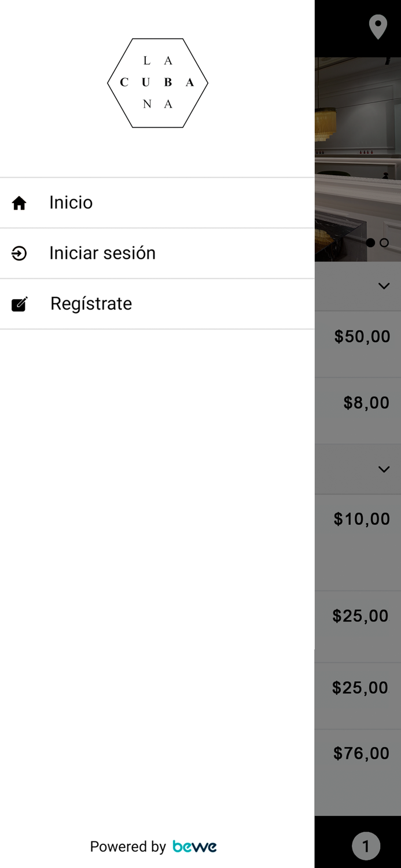Tap the La Cubana hexagon logo
401x868 pixels.
157,83
